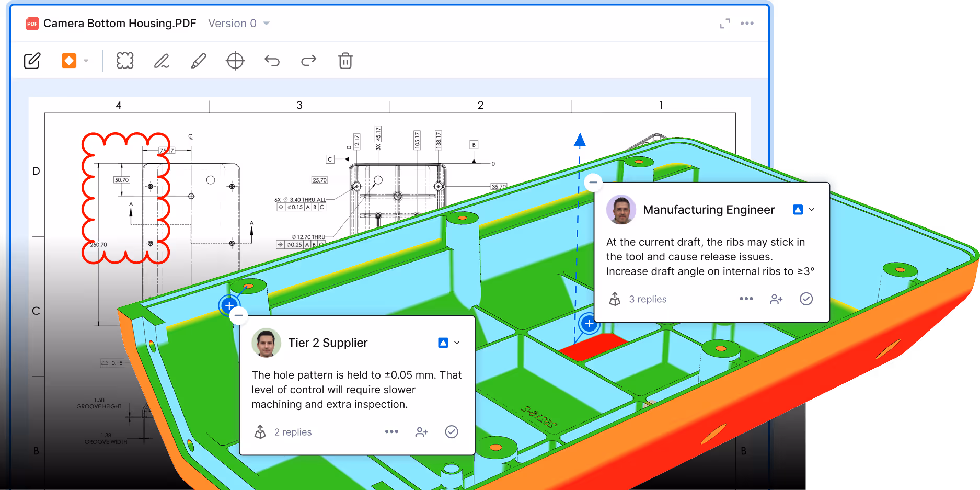Screen dimensions: 980x490
Task: Click the GROOVE HEIGHT label
Action: [x=99, y=406]
